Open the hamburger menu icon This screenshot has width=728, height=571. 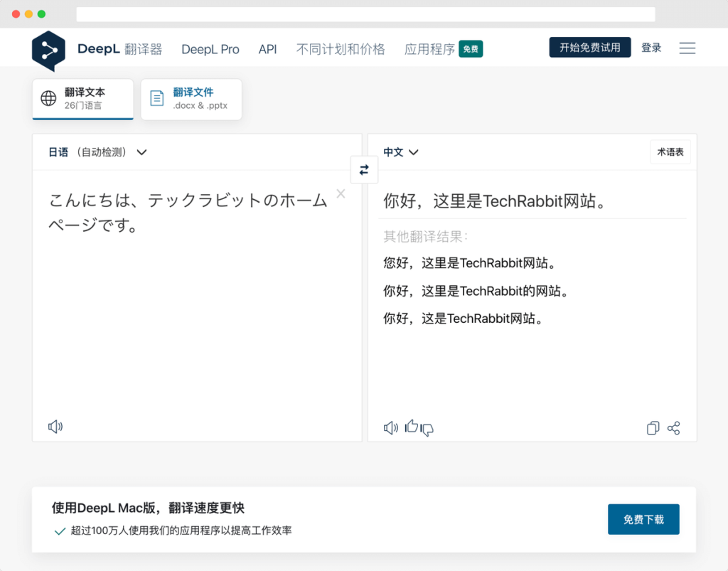click(687, 48)
